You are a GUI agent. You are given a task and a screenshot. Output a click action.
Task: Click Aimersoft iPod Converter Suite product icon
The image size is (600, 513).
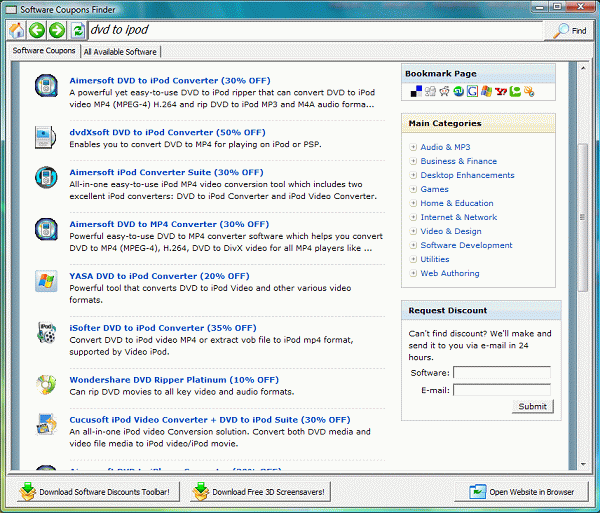pyautogui.click(x=46, y=177)
